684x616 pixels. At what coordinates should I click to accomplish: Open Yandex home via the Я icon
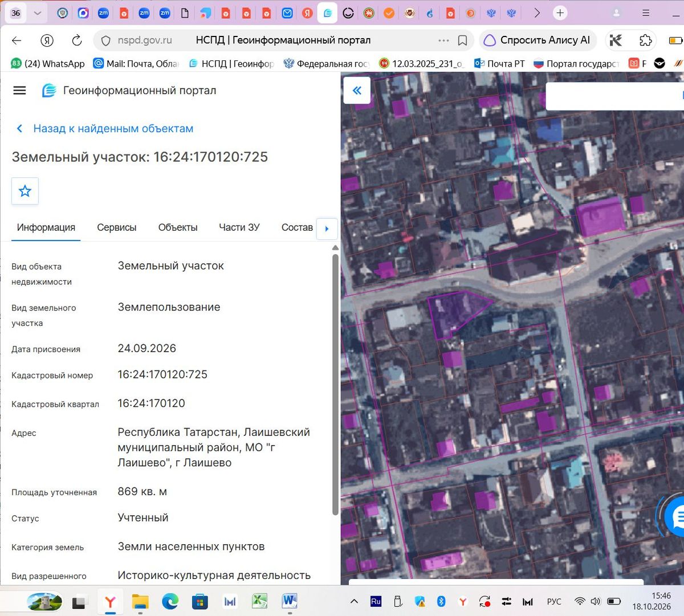[x=47, y=40]
